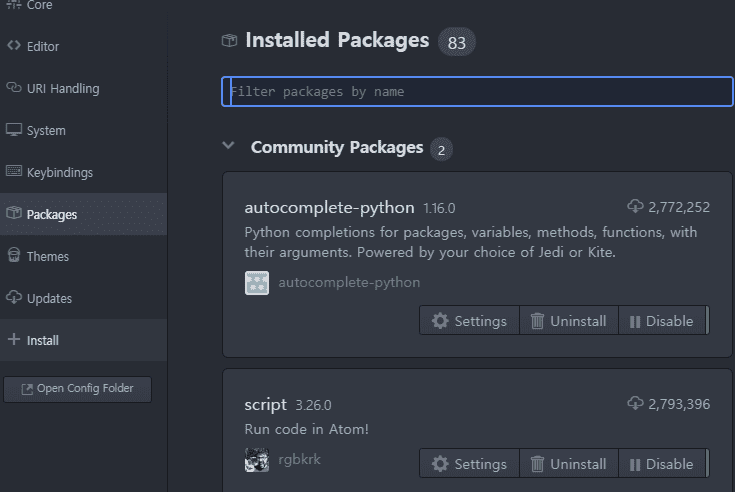Viewport: 735px width, 492px height.
Task: Open the rgbkrk author profile link
Action: coord(299,460)
